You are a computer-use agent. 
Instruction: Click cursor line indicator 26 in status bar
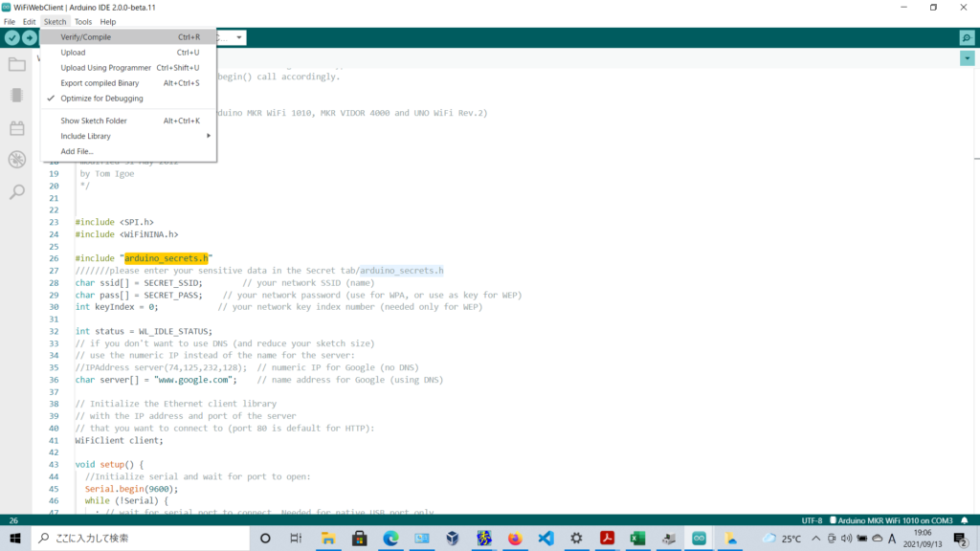click(x=13, y=520)
